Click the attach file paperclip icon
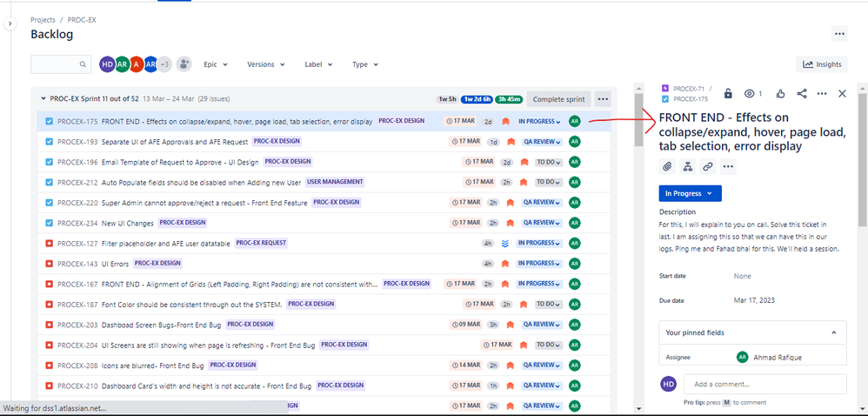The width and height of the screenshot is (868, 416). click(667, 166)
